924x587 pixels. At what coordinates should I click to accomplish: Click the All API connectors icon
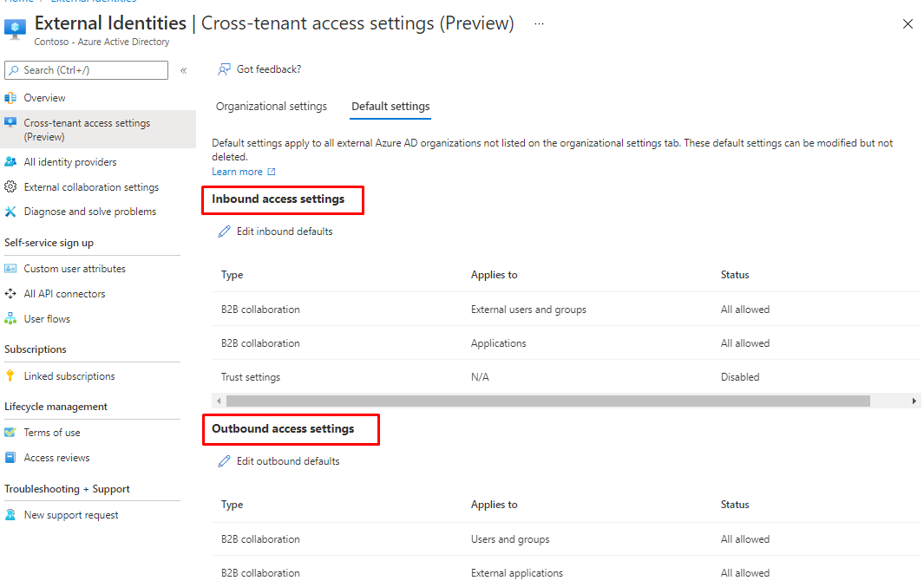coord(10,294)
